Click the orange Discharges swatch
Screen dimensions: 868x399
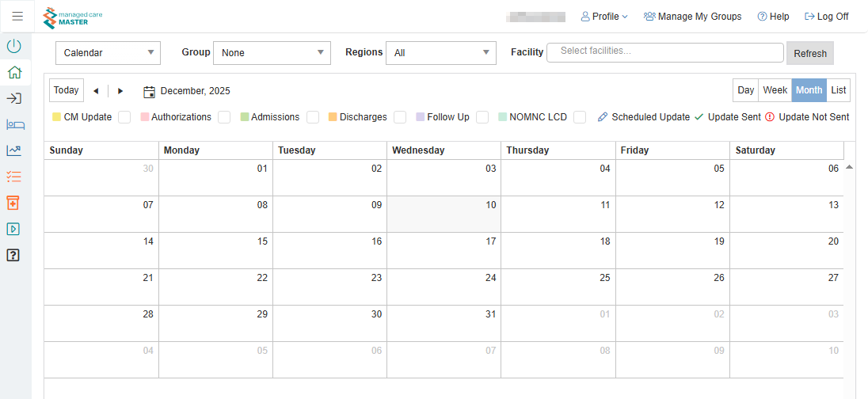(x=333, y=117)
